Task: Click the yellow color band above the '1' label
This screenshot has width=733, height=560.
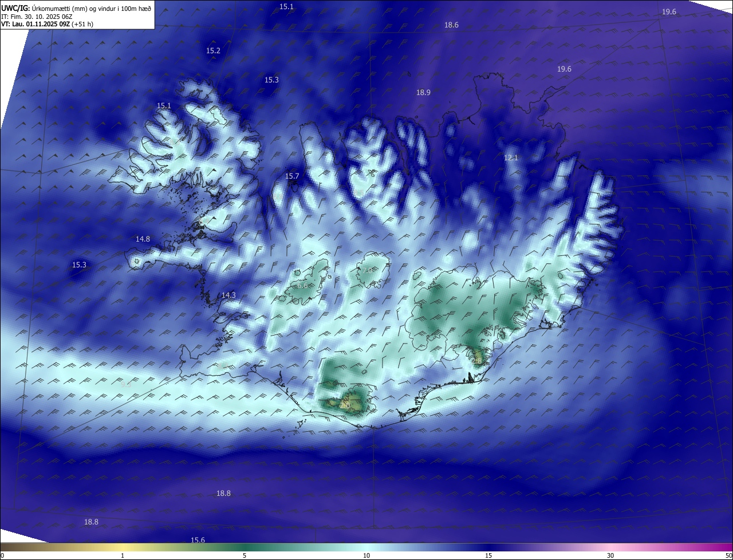Action: pos(123,547)
